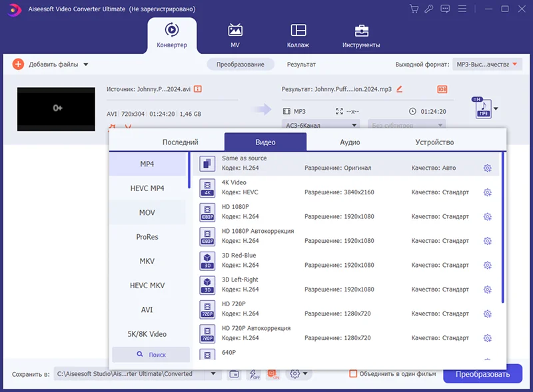Select MKV in the format list
The height and width of the screenshot is (392, 533).
pos(147,261)
